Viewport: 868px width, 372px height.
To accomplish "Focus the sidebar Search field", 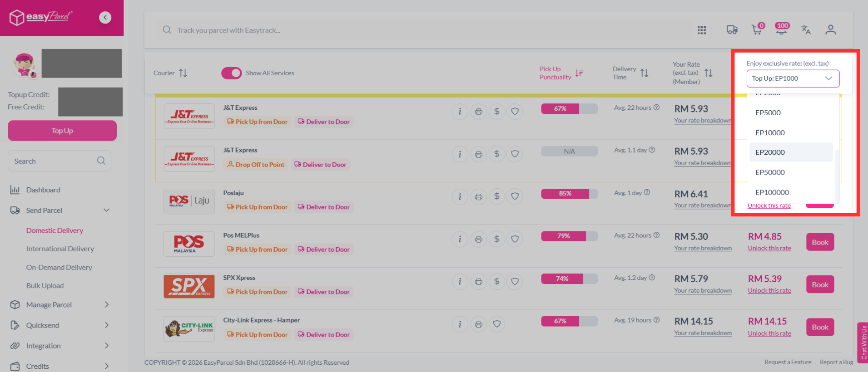I will point(60,161).
